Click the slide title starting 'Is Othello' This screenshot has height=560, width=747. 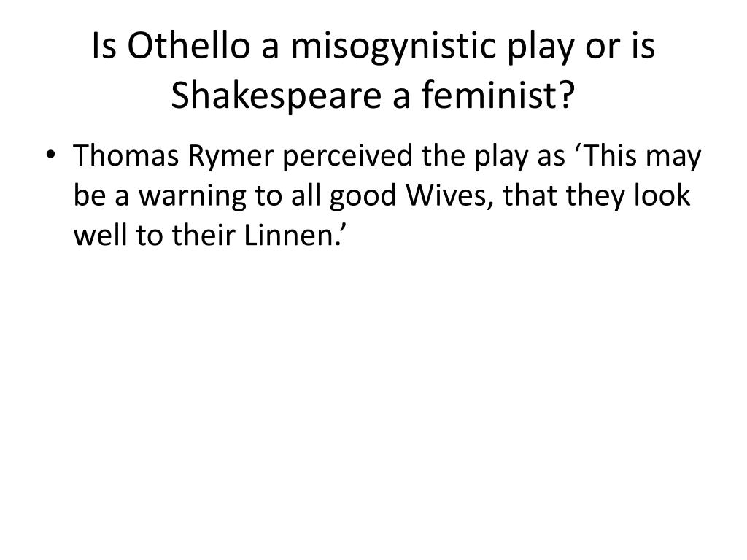[x=373, y=71]
